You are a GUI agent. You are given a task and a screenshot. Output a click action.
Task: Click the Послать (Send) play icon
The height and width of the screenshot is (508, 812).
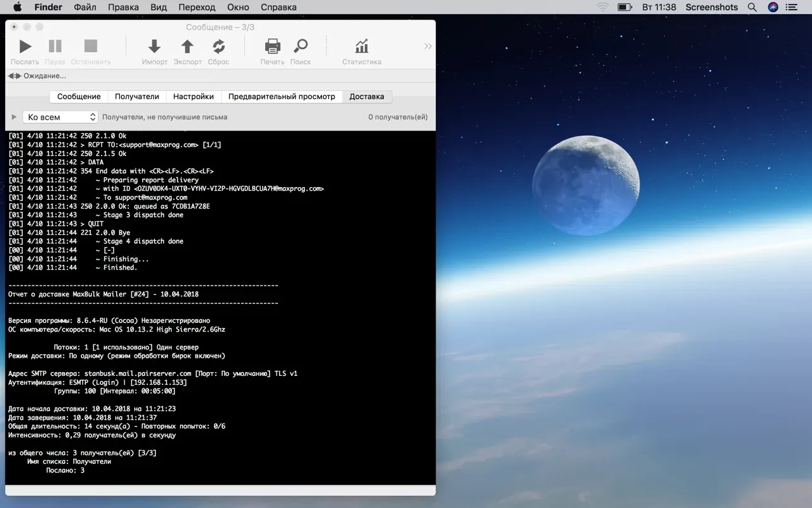point(25,47)
